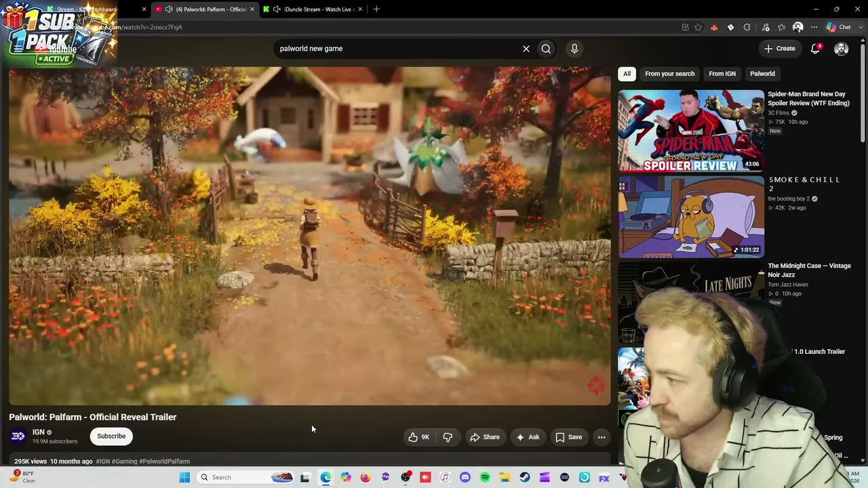868x488 pixels.
Task: Open The Midnight Case Vintage Noir Jazz title
Action: [x=809, y=270]
